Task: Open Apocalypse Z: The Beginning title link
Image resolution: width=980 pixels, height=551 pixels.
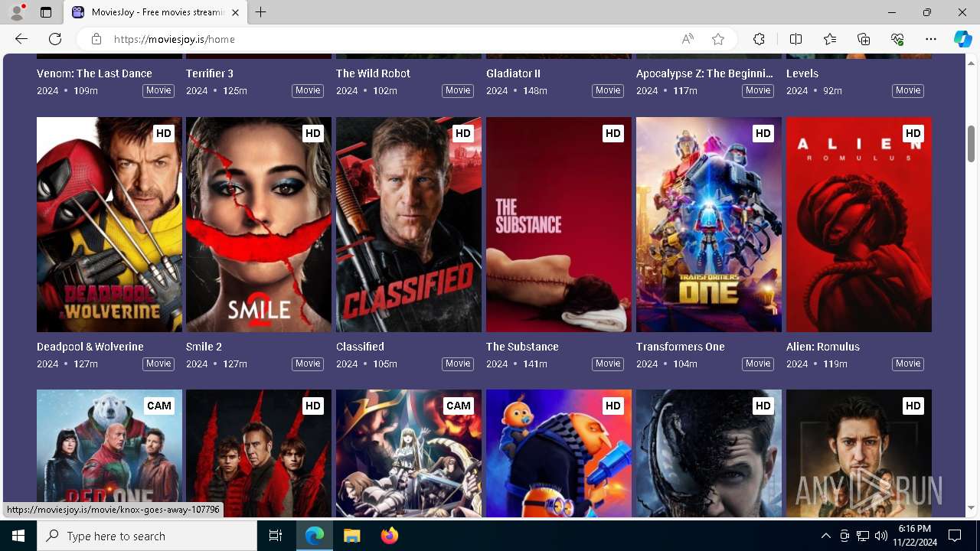Action: coord(704,73)
